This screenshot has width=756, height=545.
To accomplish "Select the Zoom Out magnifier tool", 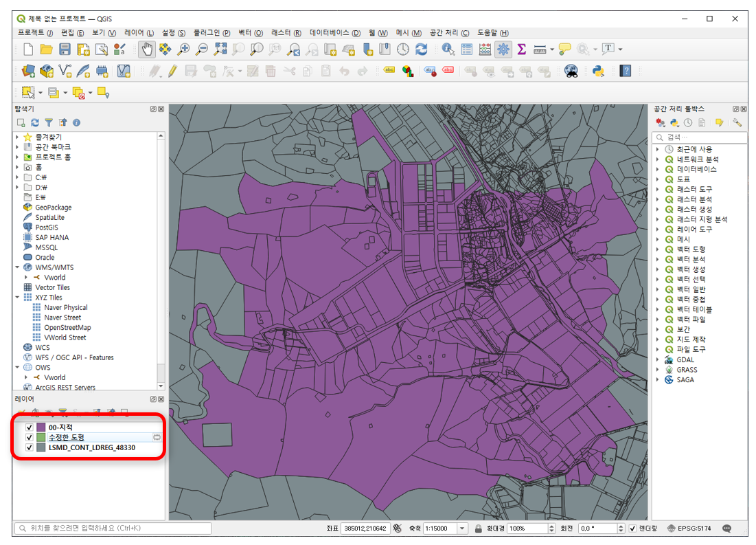I will pyautogui.click(x=202, y=49).
